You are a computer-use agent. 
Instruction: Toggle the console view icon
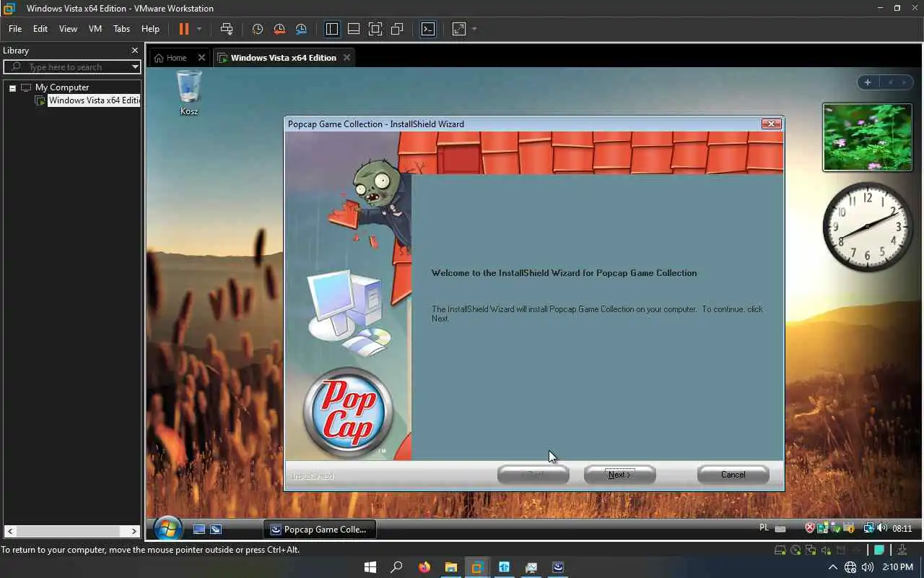428,29
